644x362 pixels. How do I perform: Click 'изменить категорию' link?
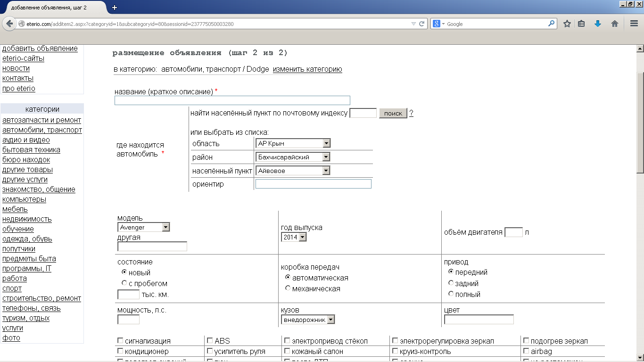(x=307, y=69)
